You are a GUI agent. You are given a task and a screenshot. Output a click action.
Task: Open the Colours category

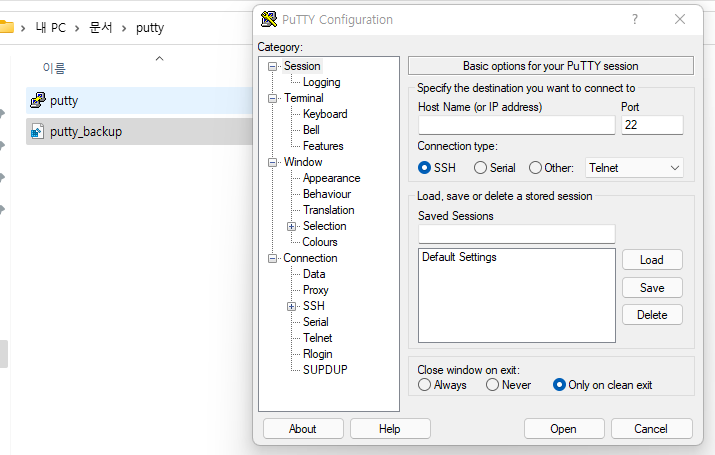(x=320, y=242)
